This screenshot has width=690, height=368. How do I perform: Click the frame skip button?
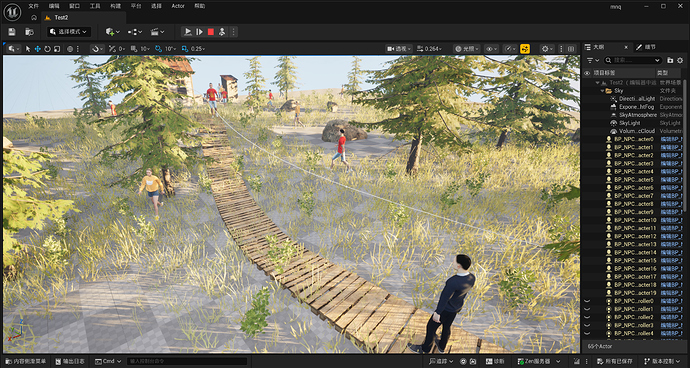pos(199,32)
